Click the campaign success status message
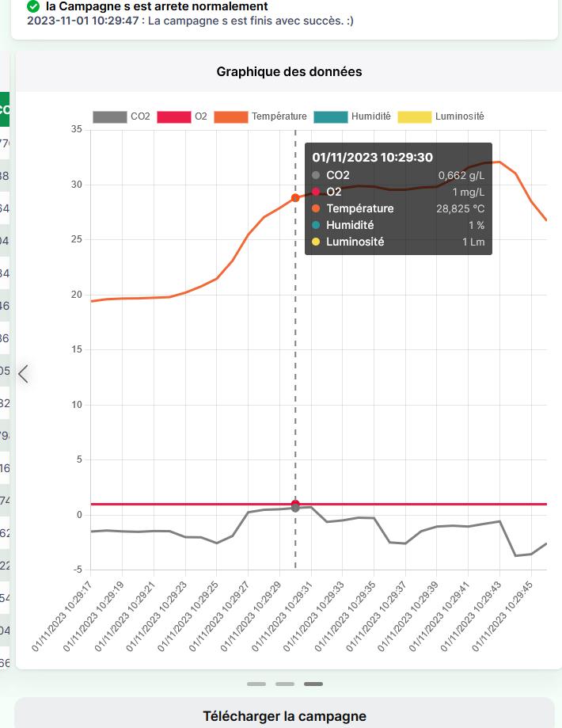Image resolution: width=562 pixels, height=728 pixels. coord(190,21)
